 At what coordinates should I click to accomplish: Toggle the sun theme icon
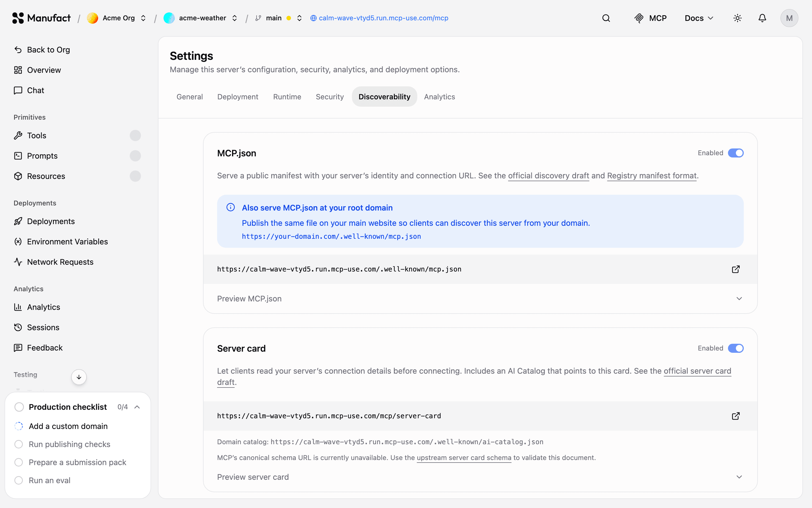click(x=737, y=18)
